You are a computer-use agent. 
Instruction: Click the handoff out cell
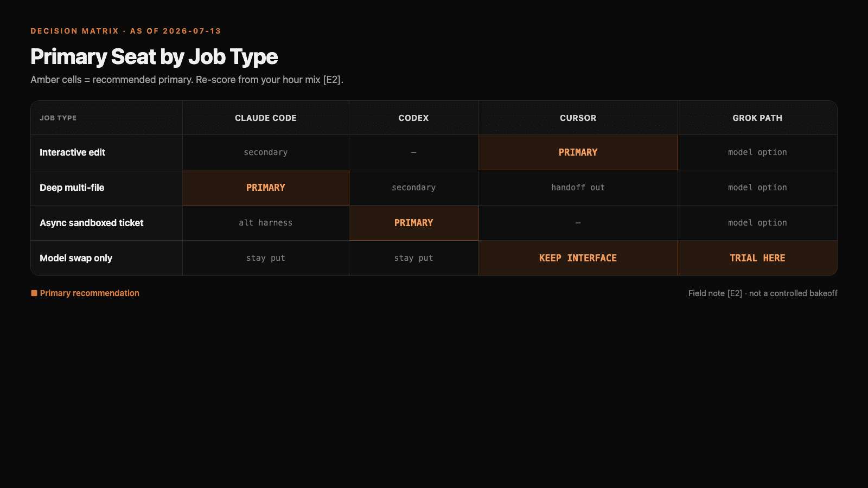pyautogui.click(x=578, y=188)
